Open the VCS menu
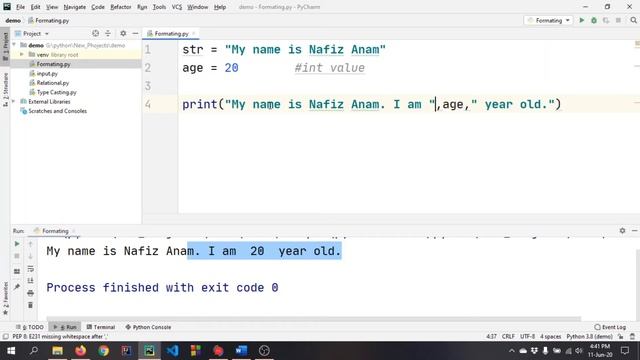This screenshot has height=360, width=640. click(177, 7)
